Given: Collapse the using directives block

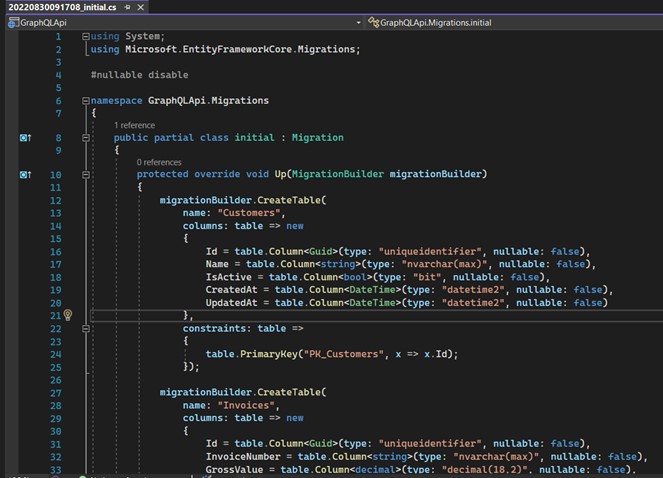Looking at the screenshot, I should (x=85, y=37).
